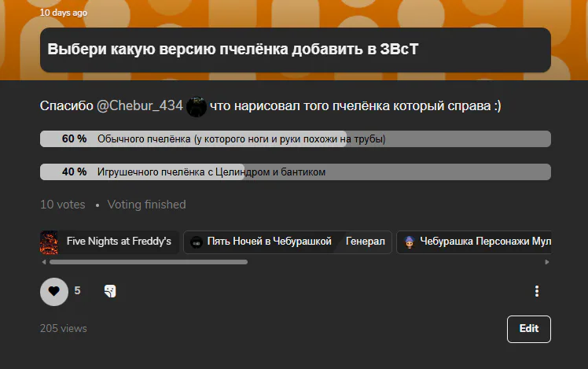The width and height of the screenshot is (588, 369).
Task: Click the Чебурашка Персонажи community icon
Action: pos(410,242)
